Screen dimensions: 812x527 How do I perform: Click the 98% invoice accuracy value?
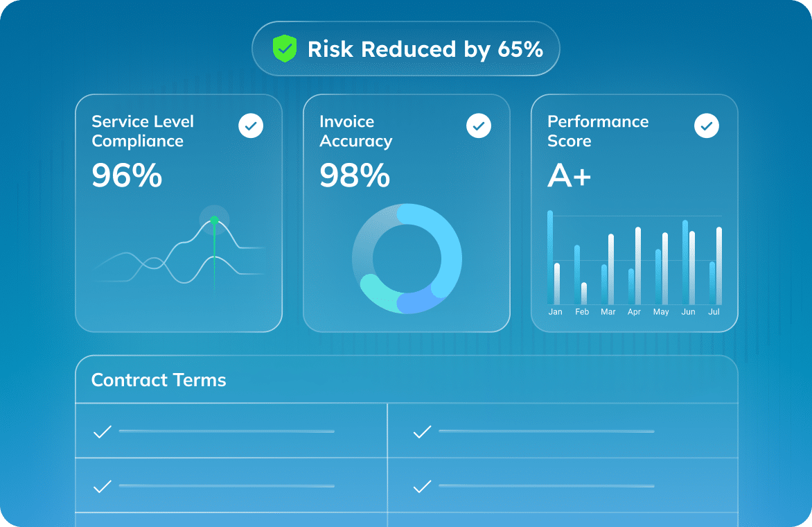point(355,176)
